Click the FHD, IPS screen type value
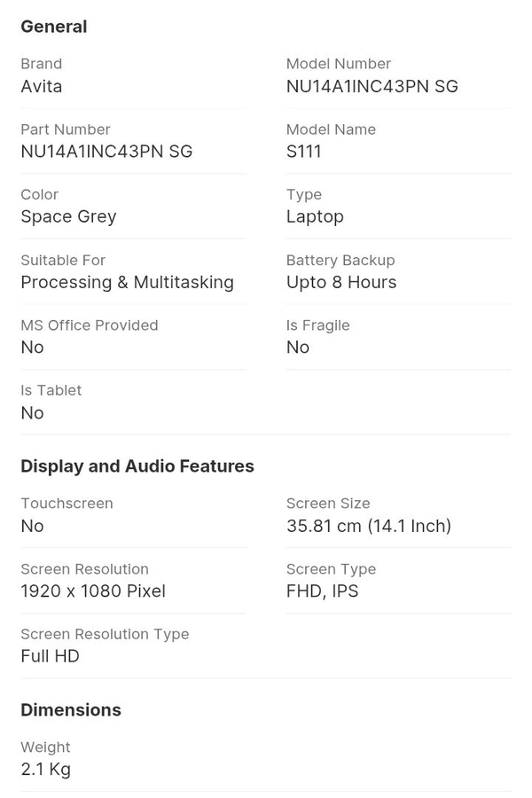Screen dimensions: 532x798 click(x=322, y=591)
